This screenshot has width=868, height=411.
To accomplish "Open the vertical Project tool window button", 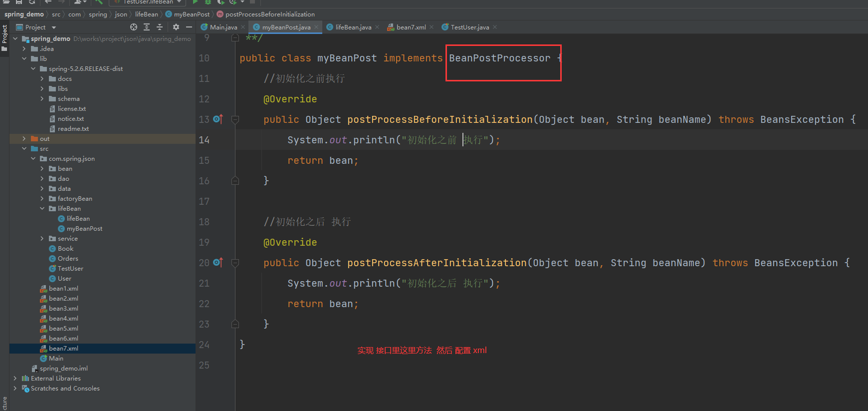I will point(4,38).
